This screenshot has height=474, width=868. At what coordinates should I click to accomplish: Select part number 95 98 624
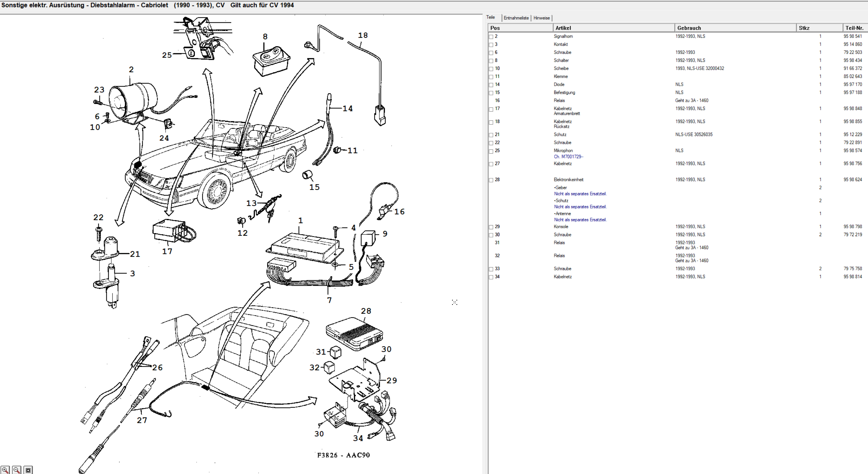click(852, 180)
